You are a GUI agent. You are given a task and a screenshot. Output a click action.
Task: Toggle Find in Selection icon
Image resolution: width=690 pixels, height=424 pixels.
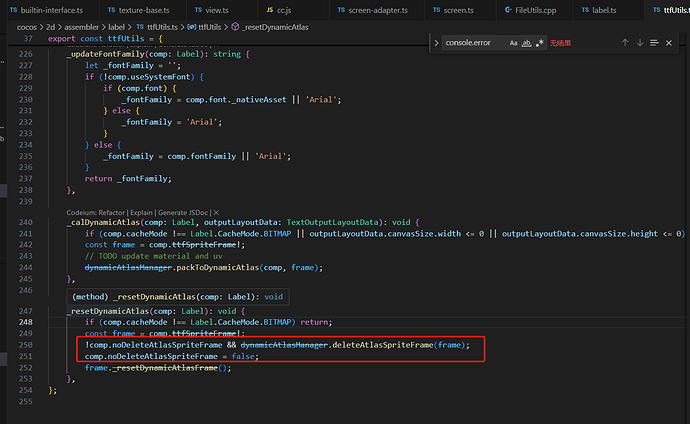[x=654, y=43]
